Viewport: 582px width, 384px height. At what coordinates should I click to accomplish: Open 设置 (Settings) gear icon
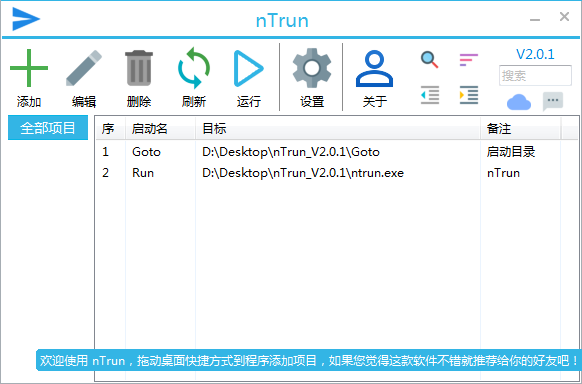coord(312,68)
